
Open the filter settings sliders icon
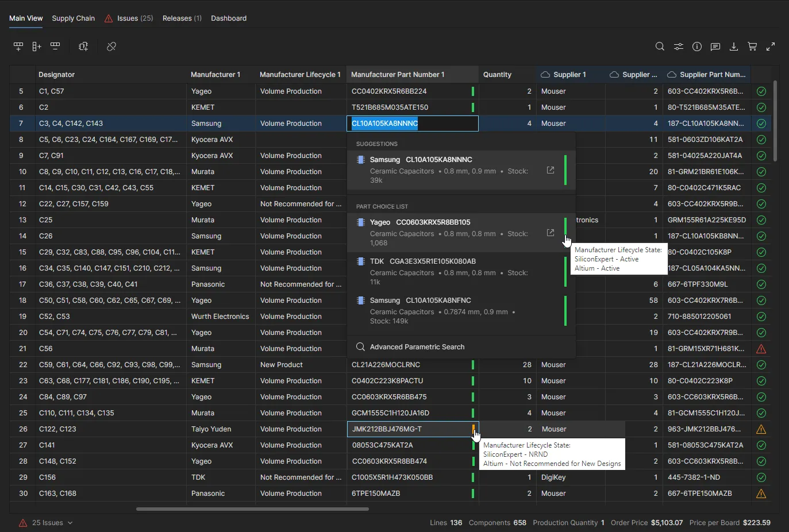point(679,47)
